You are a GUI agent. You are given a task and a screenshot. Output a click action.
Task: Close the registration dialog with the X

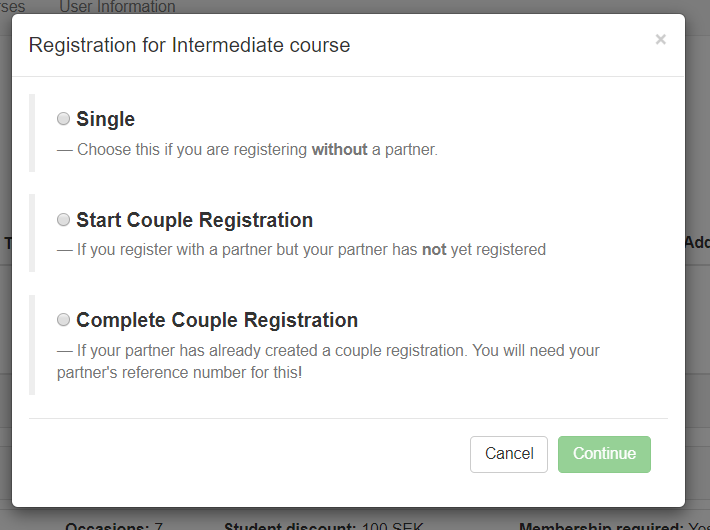pos(660,40)
